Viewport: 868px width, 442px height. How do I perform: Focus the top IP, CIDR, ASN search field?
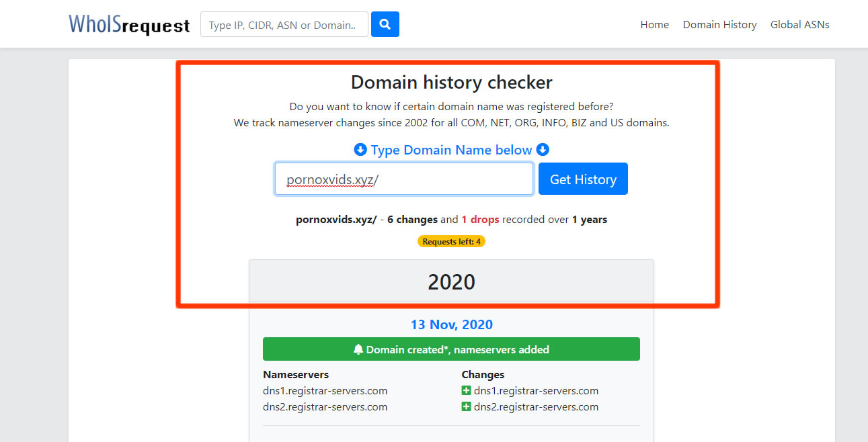[x=284, y=24]
